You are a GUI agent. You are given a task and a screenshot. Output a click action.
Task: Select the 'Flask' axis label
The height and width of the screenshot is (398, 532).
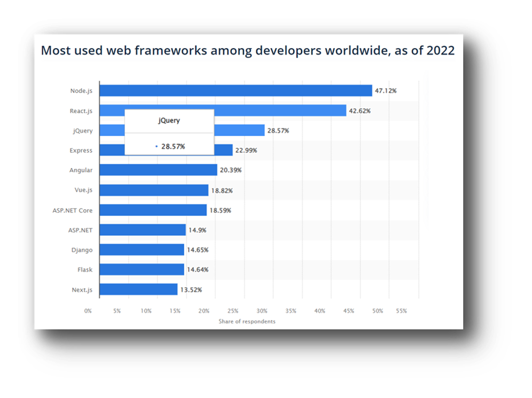pos(85,270)
